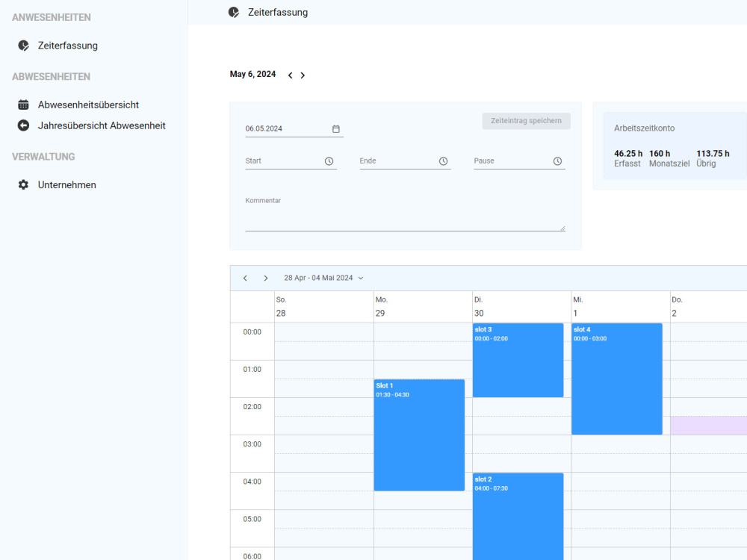Click the Zeiterfassung sidebar clock icon
747x560 pixels.
pos(23,46)
